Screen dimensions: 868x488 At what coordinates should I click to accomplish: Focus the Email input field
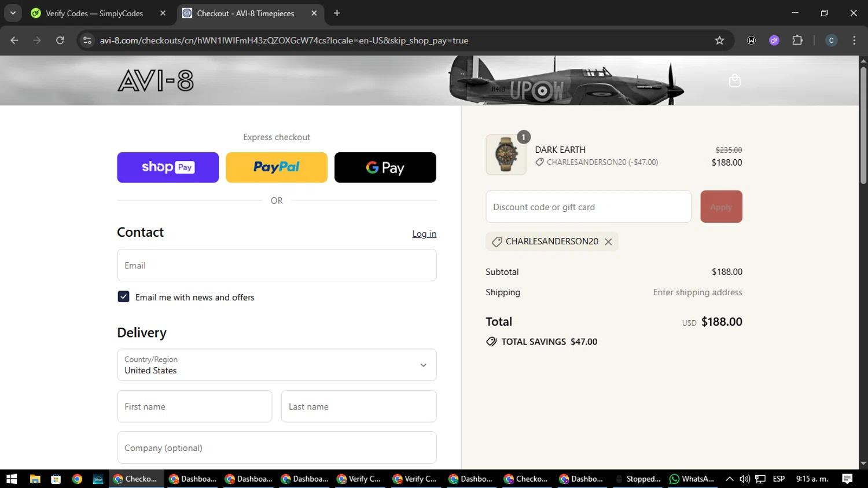point(277,265)
